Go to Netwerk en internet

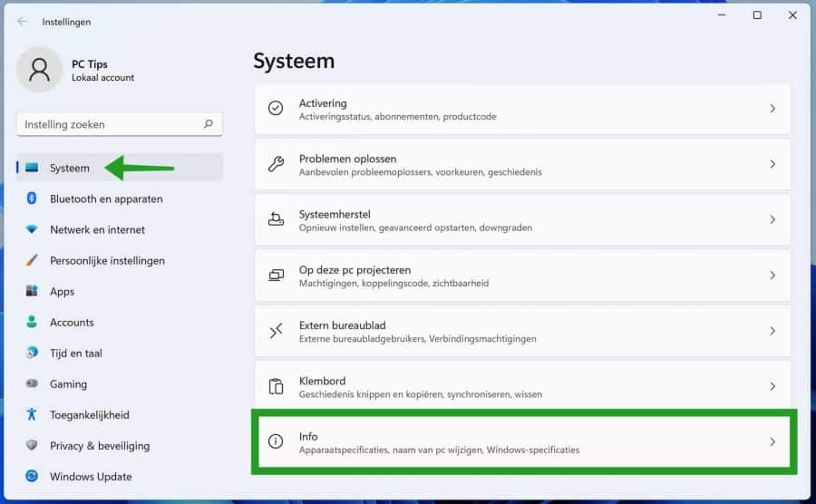[119, 229]
